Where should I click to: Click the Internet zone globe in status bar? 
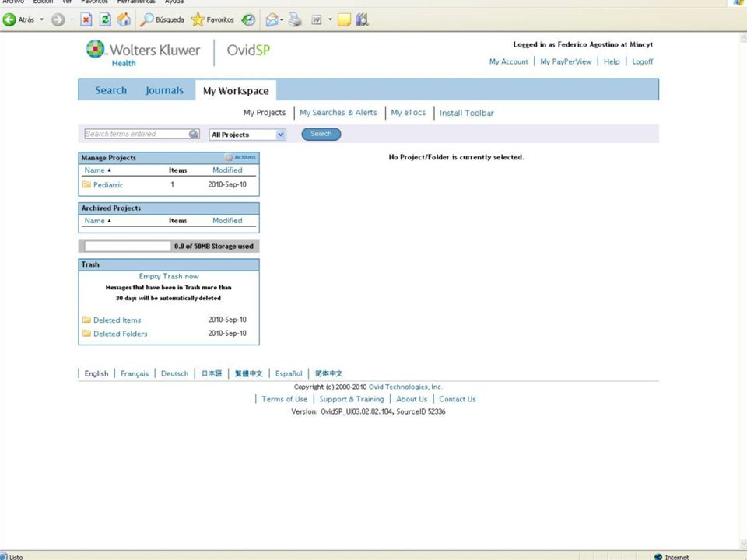(x=658, y=556)
